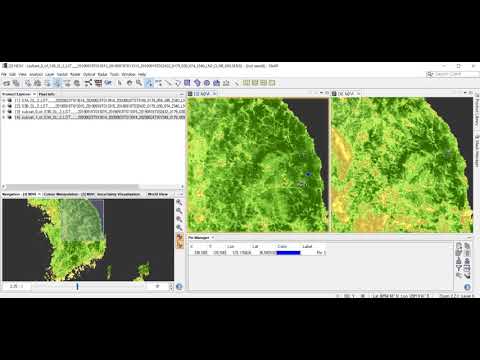Click the first tile-windows layout icon
The image size is (480, 360).
click(247, 83)
